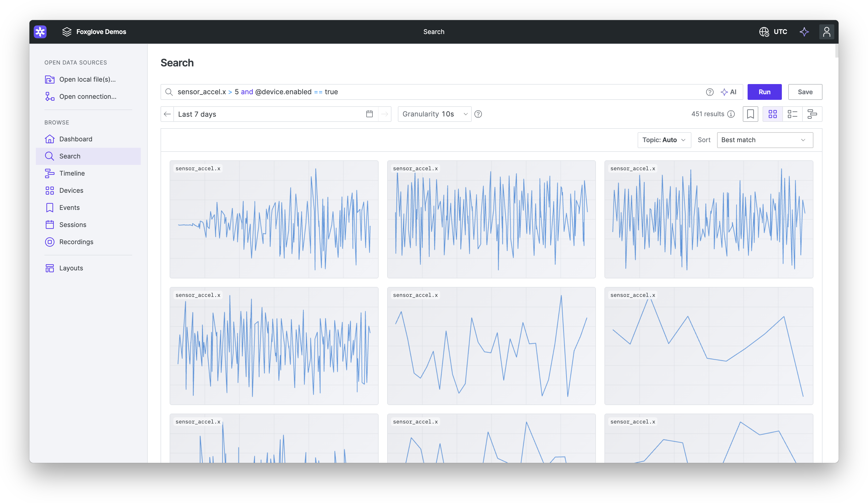The image size is (868, 503).
Task: Open the user profile menu
Action: coord(826,32)
